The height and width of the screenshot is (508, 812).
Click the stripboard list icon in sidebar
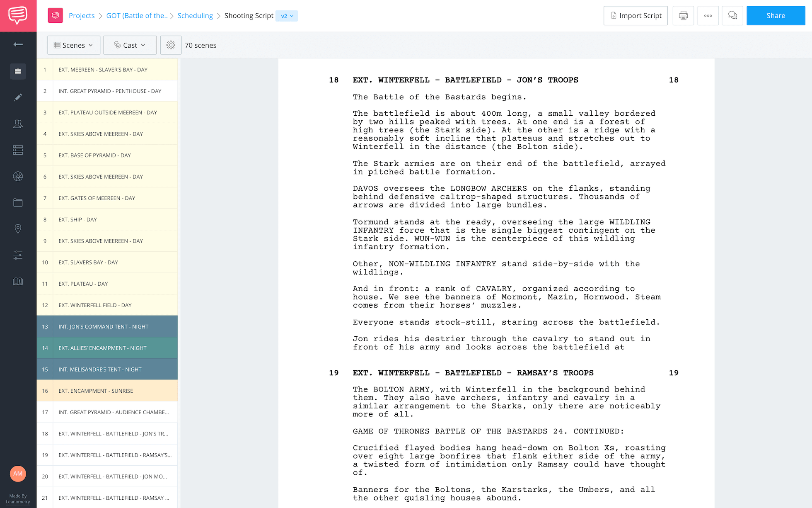pos(18,150)
